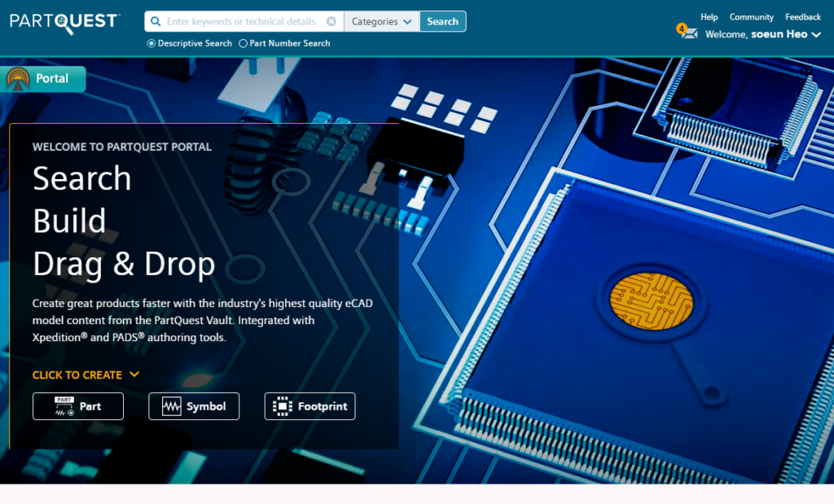Create a new Part

[78, 406]
